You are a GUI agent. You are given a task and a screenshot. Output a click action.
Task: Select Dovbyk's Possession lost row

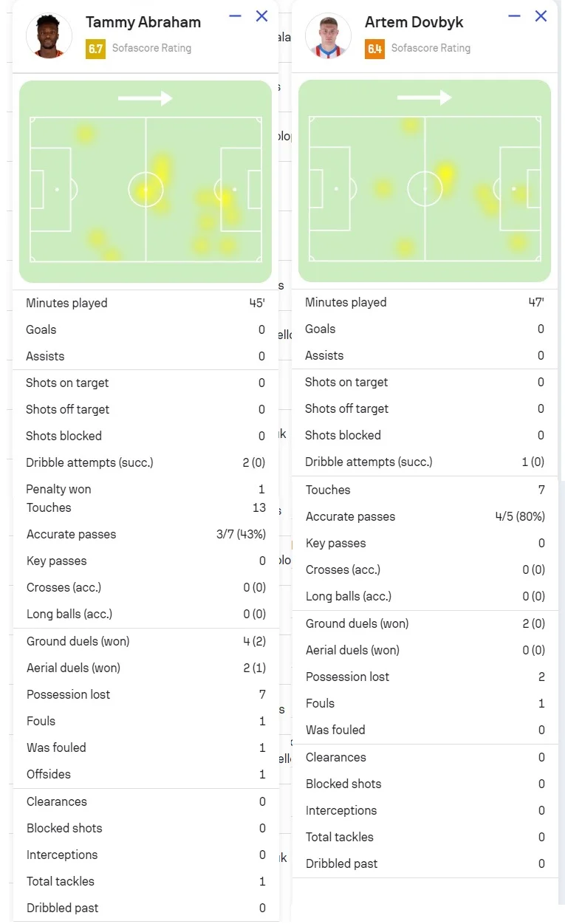[x=425, y=677]
